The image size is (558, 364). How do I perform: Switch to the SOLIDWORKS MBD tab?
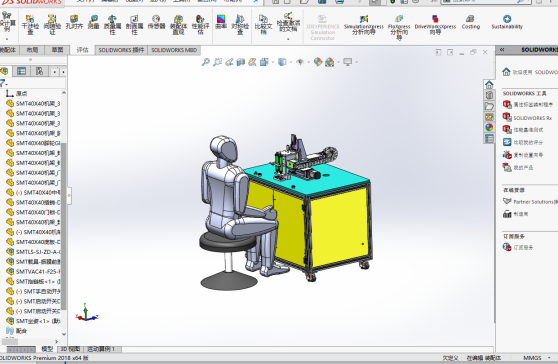[x=174, y=50]
